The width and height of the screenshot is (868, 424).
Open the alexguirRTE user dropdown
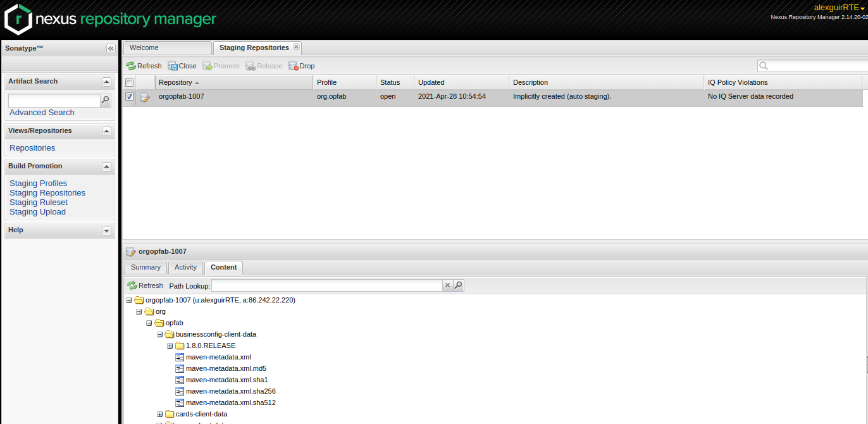tap(839, 8)
